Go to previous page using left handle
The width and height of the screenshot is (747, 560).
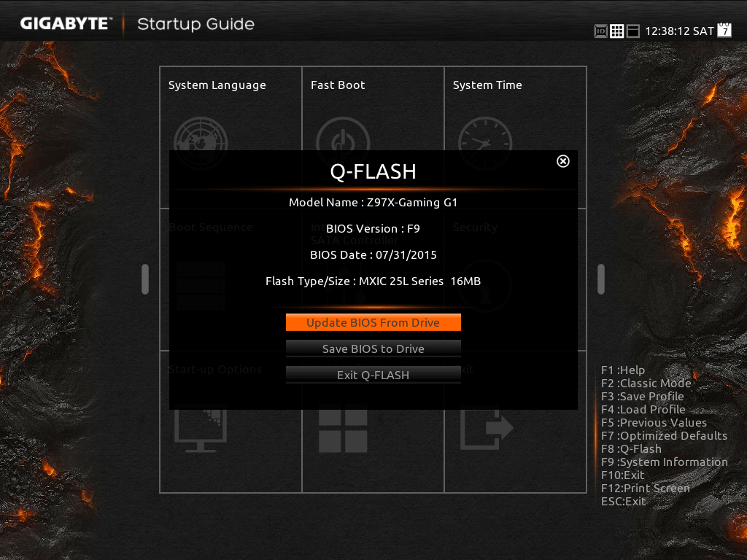[145, 279]
